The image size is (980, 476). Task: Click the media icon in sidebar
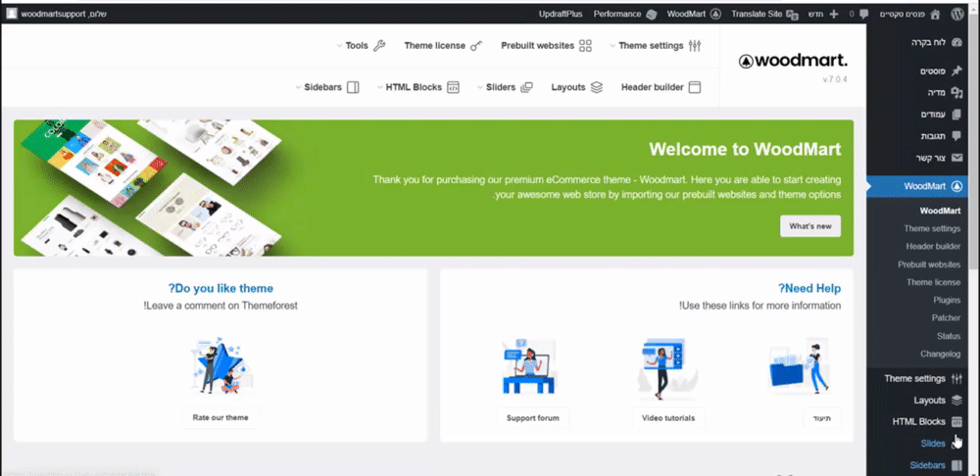[x=956, y=92]
